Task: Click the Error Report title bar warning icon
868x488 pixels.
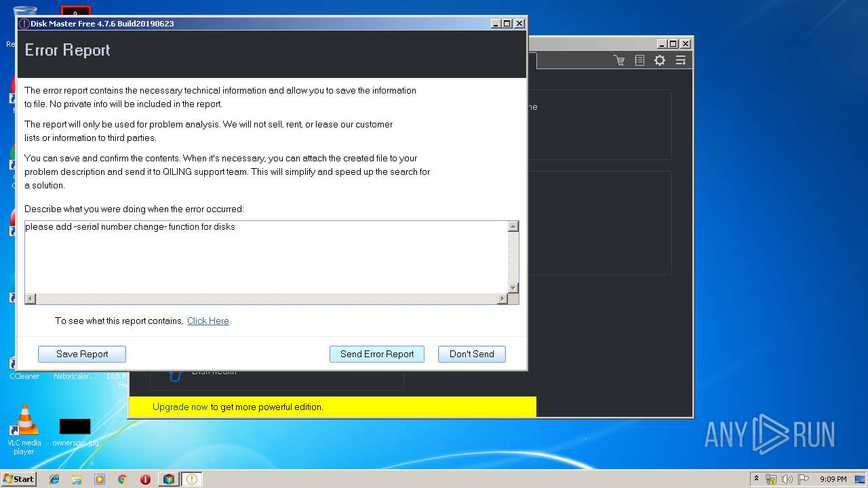Action: tap(24, 24)
